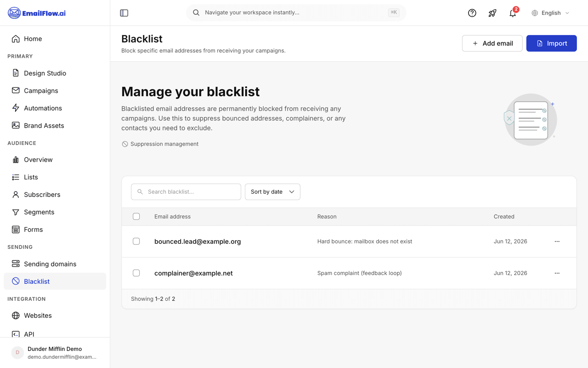Check the complainer@example.net row checkbox
The height and width of the screenshot is (368, 588).
coord(136,273)
